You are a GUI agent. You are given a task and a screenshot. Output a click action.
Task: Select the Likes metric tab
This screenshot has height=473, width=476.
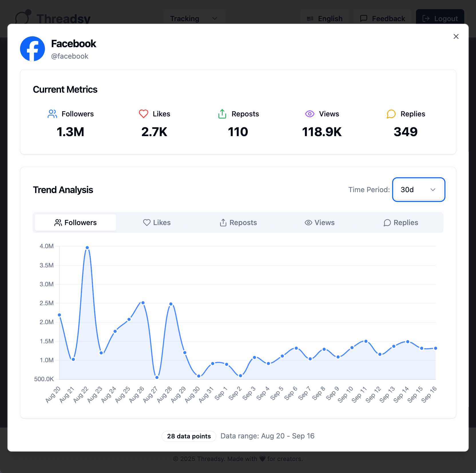point(157,222)
